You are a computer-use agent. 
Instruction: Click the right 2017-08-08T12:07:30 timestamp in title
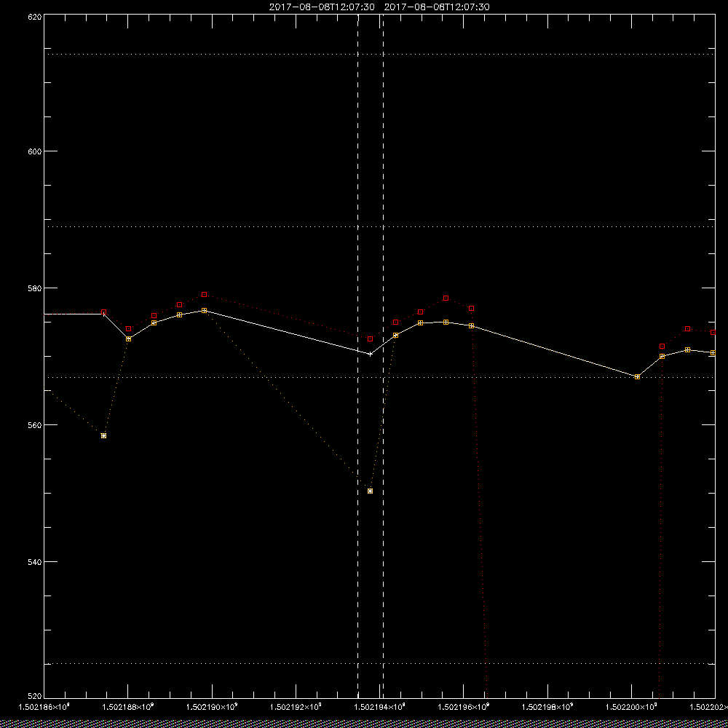coord(437,7)
